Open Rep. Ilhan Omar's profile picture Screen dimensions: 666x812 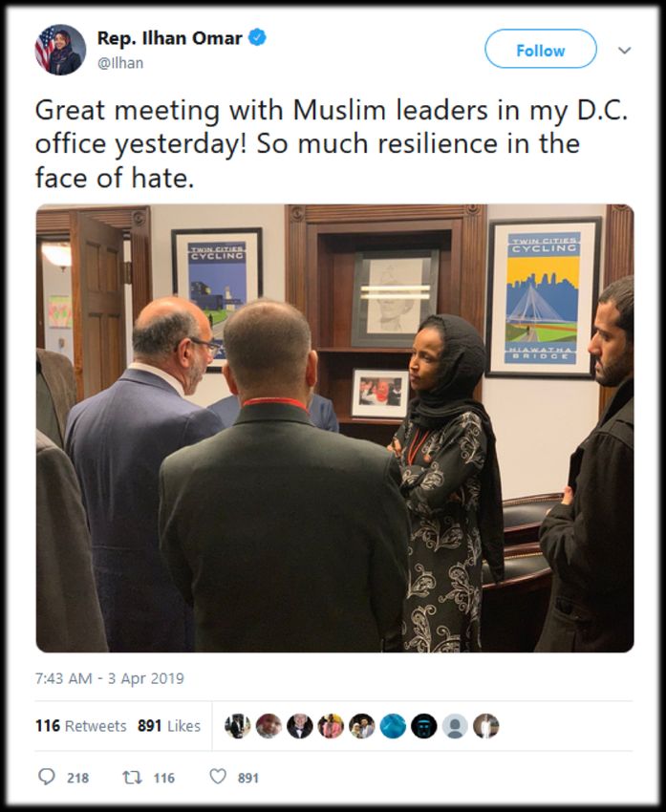click(x=60, y=50)
